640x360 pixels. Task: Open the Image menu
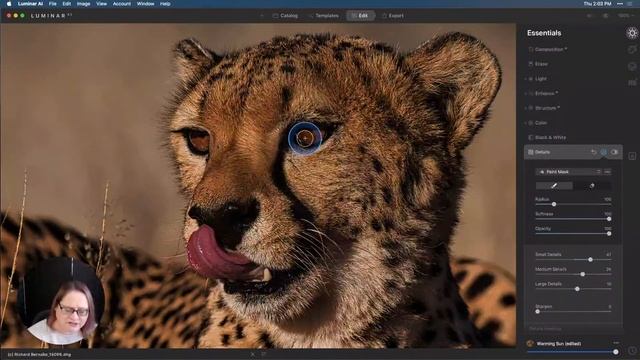(x=83, y=4)
